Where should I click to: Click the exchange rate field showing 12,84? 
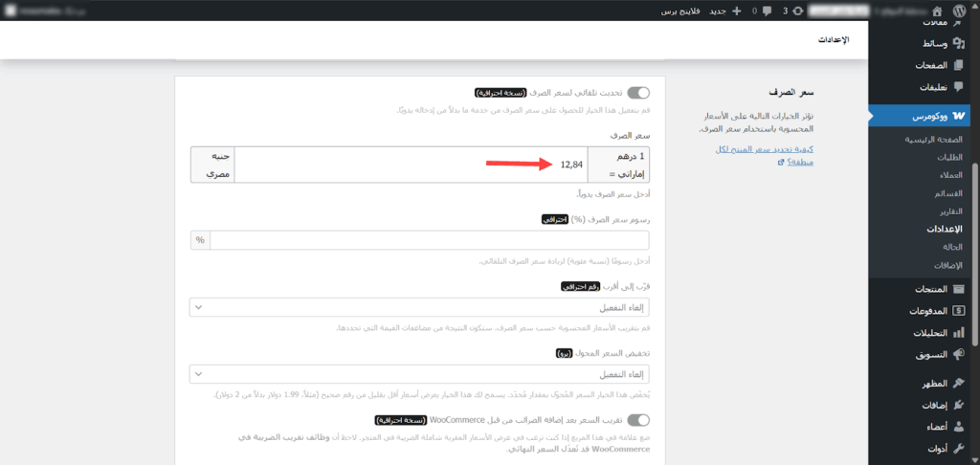[x=423, y=164]
